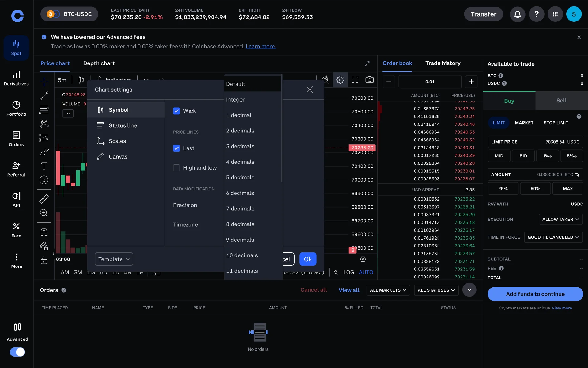
Task: Enter fullscreen chart mode
Action: (x=355, y=80)
